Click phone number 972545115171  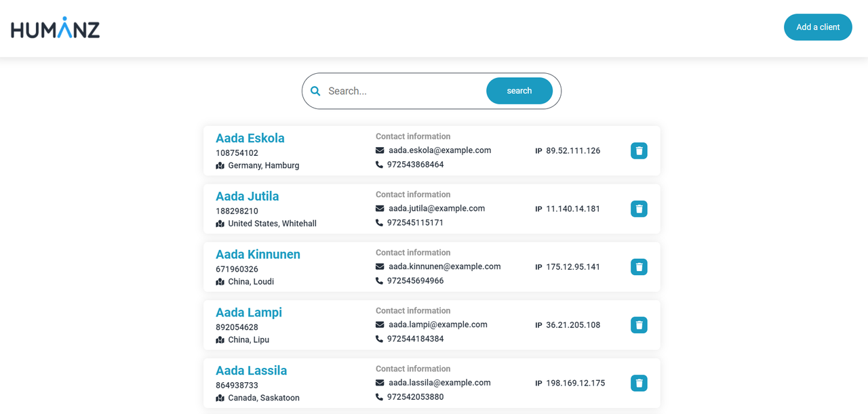click(416, 223)
